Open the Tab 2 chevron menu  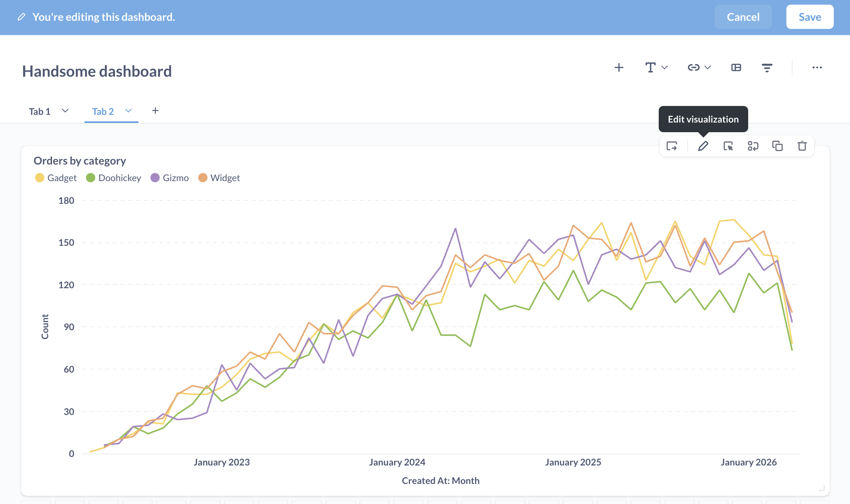point(128,111)
